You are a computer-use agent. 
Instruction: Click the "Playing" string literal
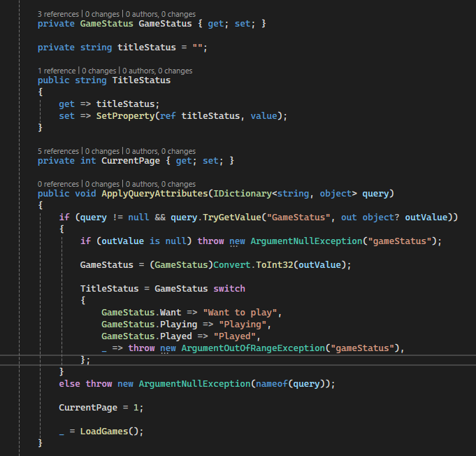[243, 324]
